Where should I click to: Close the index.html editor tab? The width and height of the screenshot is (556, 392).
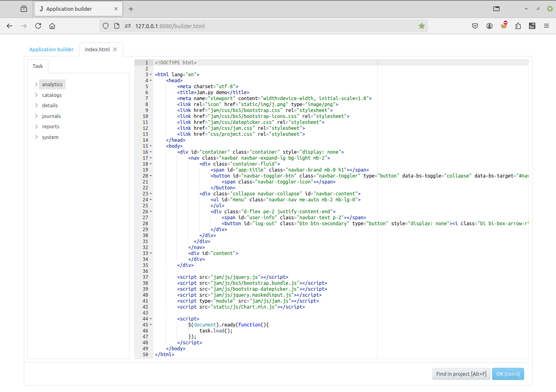coord(115,50)
